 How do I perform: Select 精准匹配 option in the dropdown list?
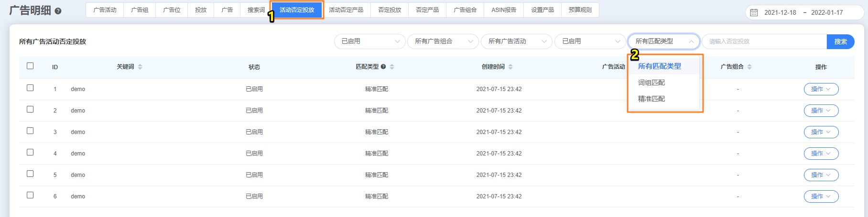point(651,99)
